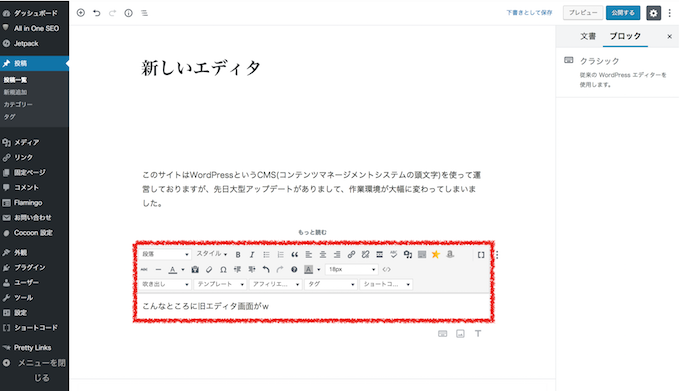Click the add media icon in classic toolbar
Image resolution: width=680 pixels, height=391 pixels.
click(408, 254)
